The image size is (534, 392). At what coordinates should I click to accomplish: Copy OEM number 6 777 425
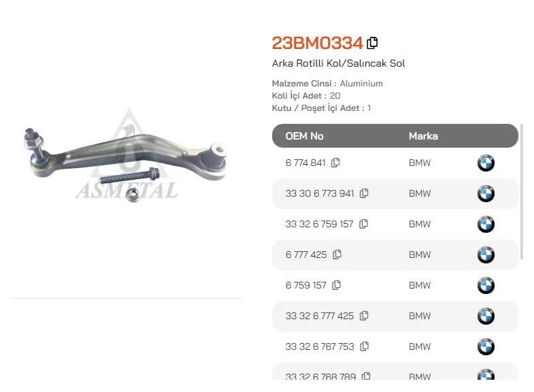pos(337,255)
